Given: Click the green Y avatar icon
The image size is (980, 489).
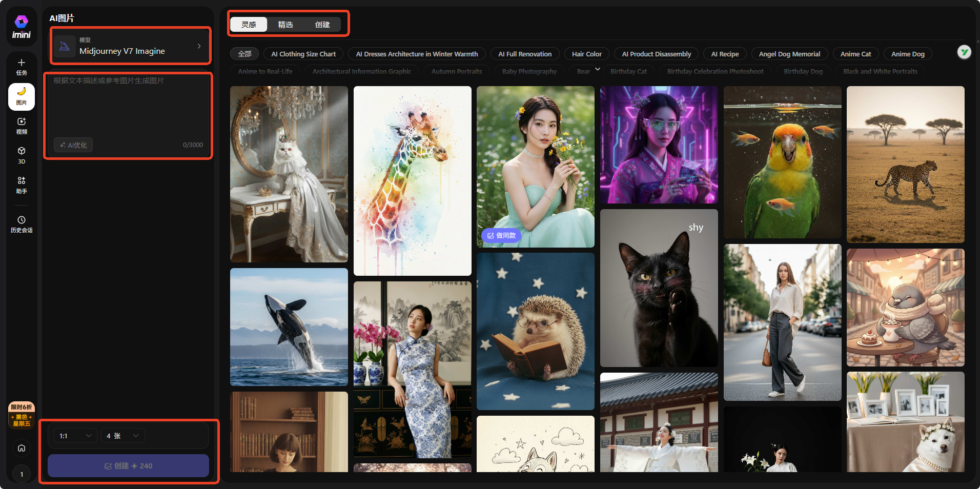Looking at the screenshot, I should click(964, 52).
